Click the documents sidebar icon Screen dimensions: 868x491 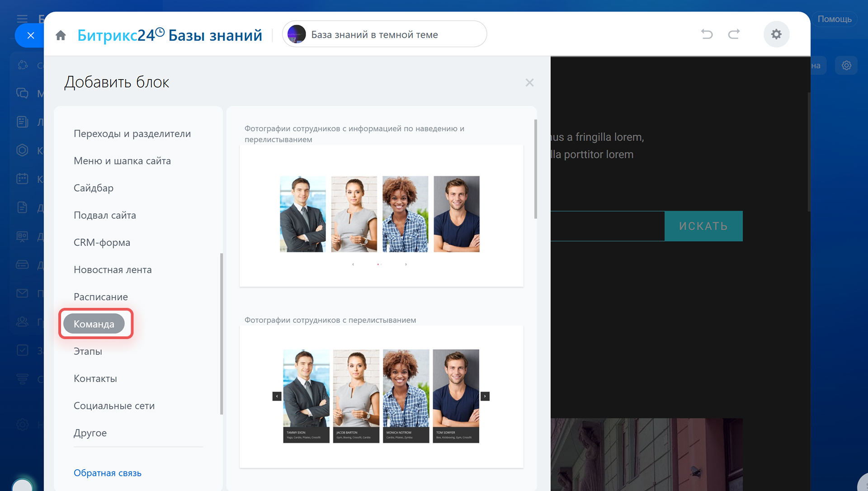(x=22, y=207)
